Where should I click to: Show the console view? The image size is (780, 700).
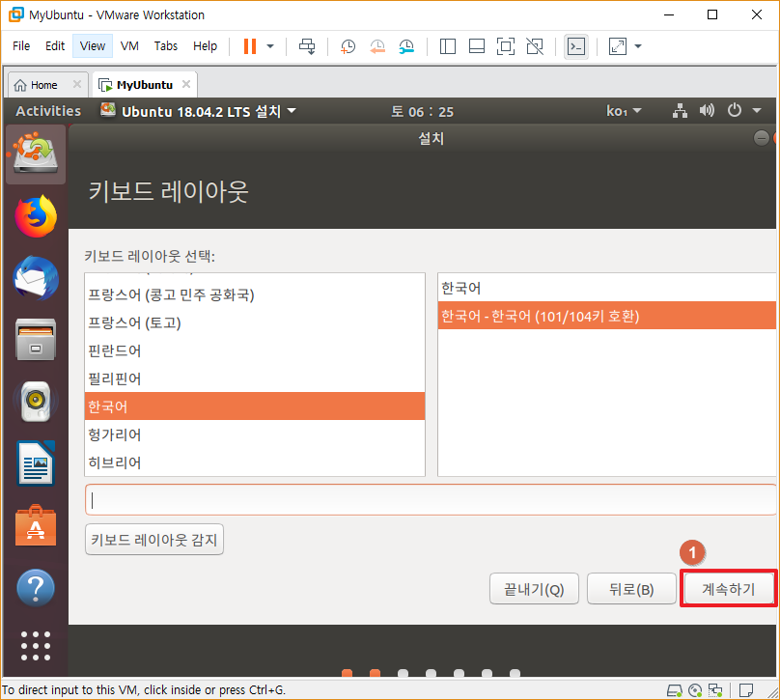(x=576, y=46)
